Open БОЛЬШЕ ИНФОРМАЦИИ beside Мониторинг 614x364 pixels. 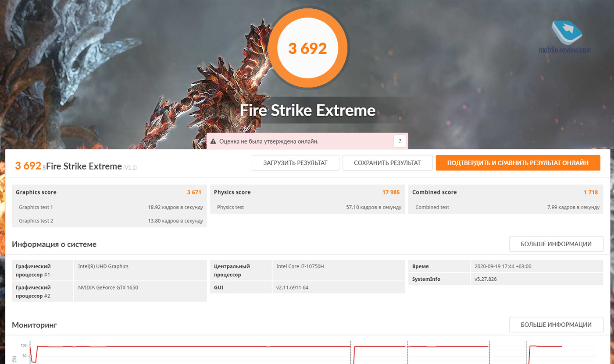[556, 325]
